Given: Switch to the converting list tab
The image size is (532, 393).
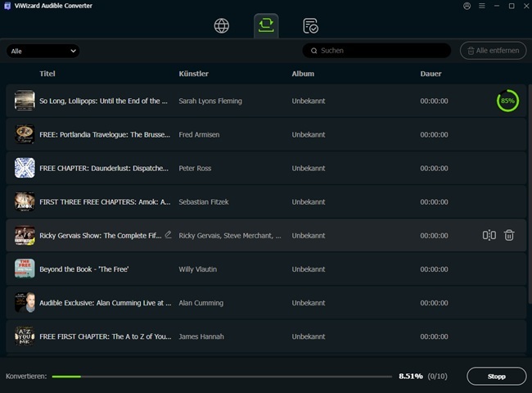Looking at the screenshot, I should (x=266, y=25).
